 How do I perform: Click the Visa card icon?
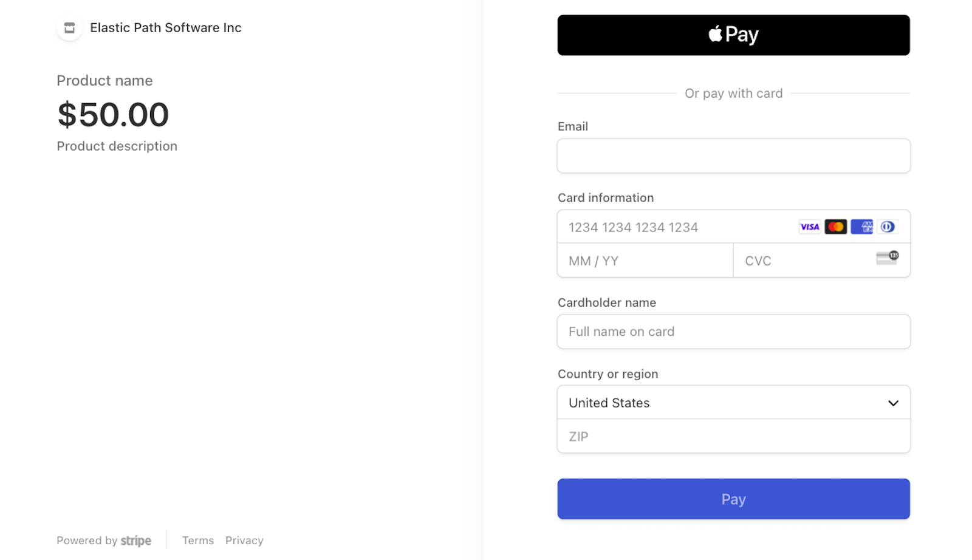coord(809,227)
